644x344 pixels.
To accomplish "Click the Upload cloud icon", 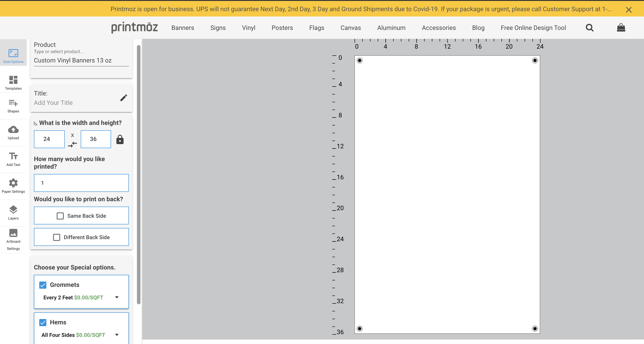I will pos(13,130).
